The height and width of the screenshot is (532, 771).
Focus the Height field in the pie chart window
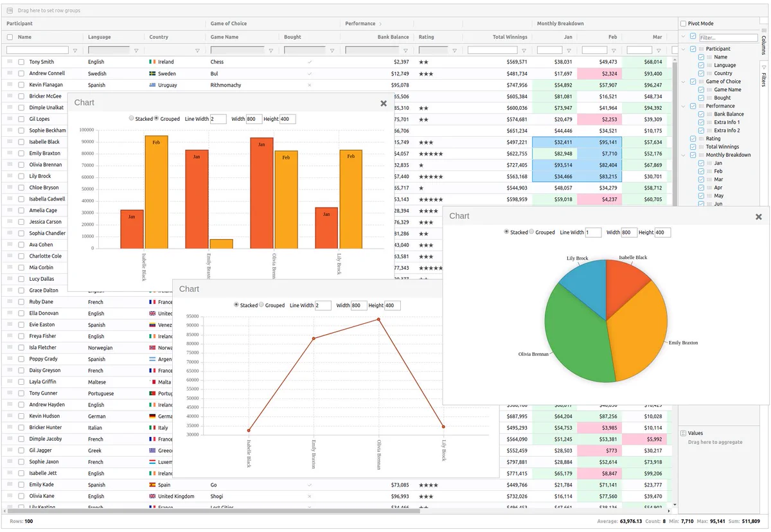[x=662, y=233]
